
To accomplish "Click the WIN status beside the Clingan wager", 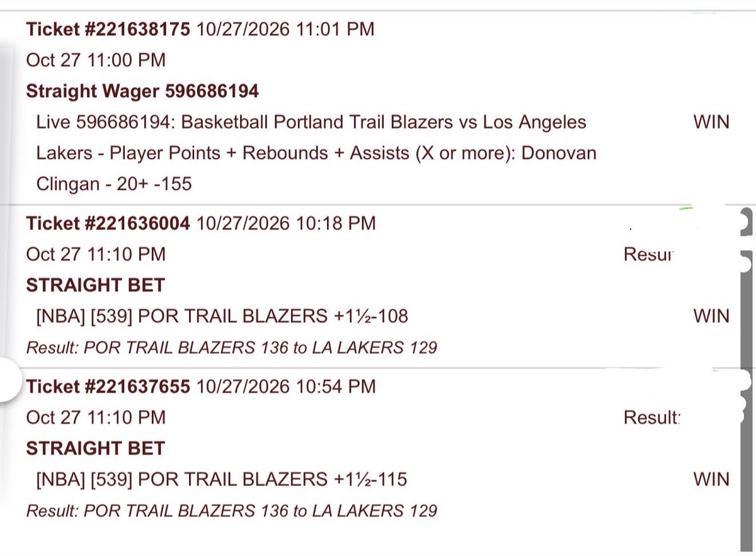I will [x=711, y=122].
